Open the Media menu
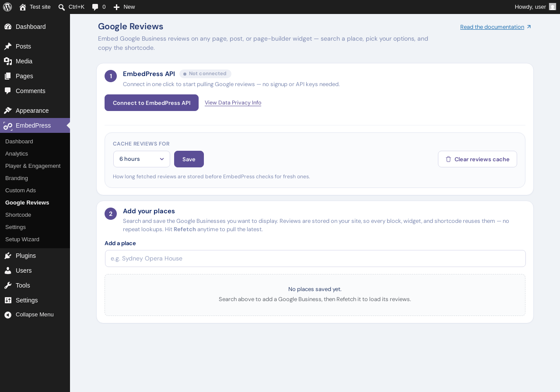The image size is (560, 392). pos(35,61)
